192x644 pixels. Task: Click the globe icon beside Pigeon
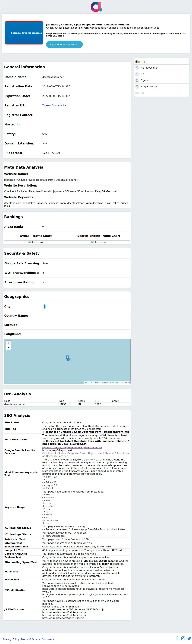click(137, 80)
